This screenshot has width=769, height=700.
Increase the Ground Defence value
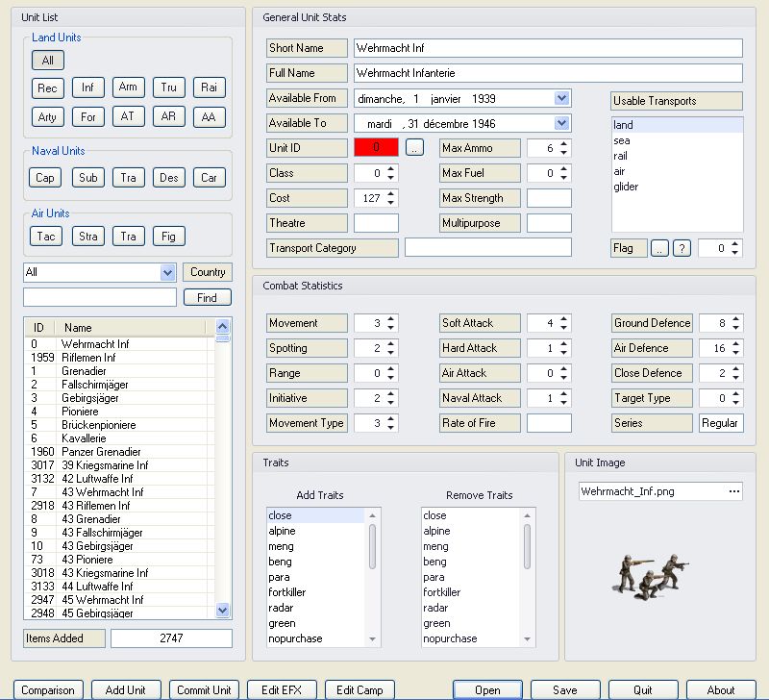[x=735, y=319]
